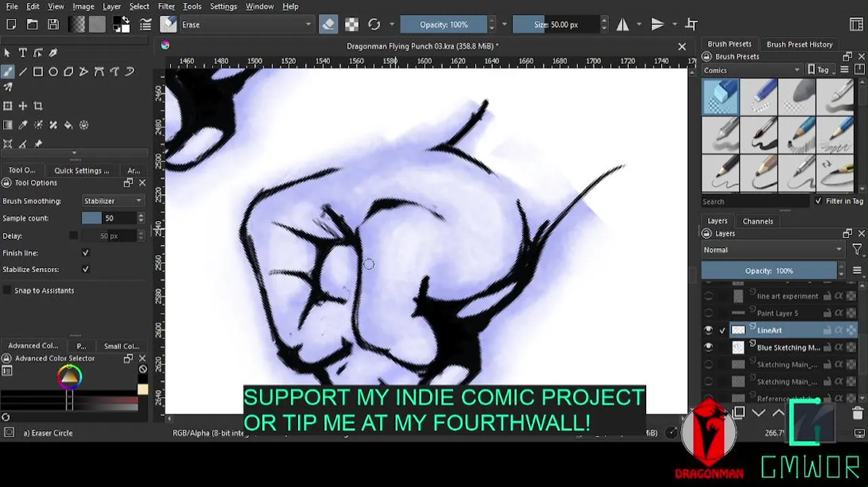868x487 pixels.
Task: Select the Ellipse tool
Action: pyautogui.click(x=53, y=71)
